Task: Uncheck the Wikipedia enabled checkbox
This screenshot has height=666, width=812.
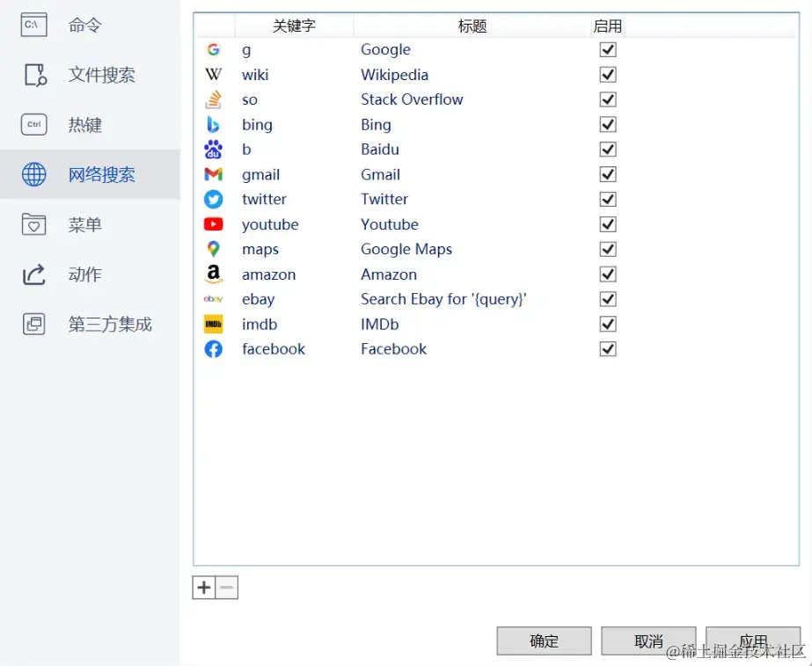Action: coord(608,75)
